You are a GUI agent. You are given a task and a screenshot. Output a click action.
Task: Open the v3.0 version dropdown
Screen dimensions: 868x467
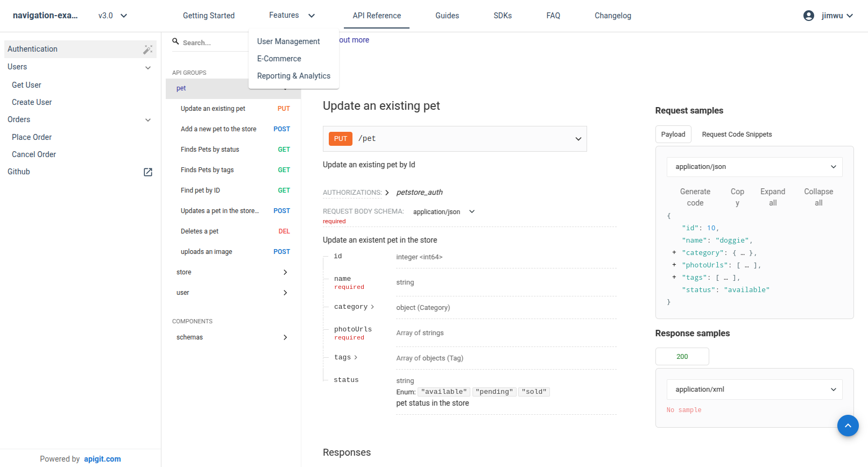point(113,16)
